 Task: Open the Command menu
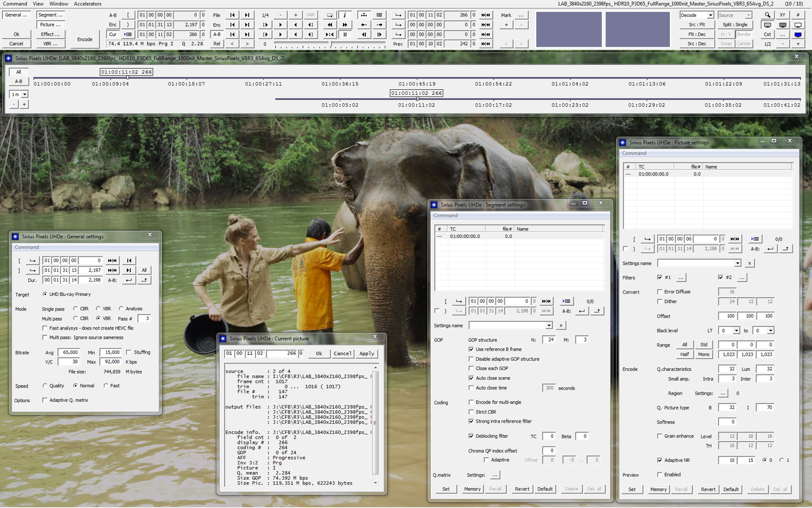[15, 3]
